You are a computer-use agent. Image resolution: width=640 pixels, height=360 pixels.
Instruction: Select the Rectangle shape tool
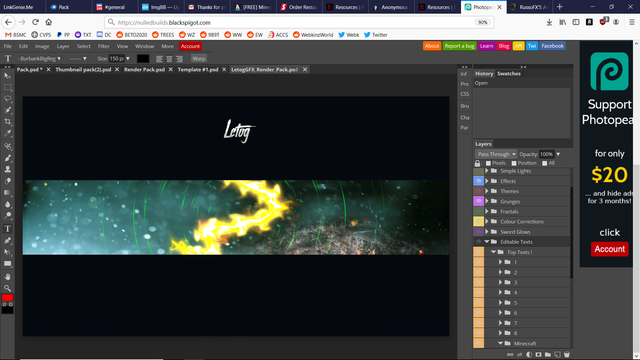tap(7, 264)
